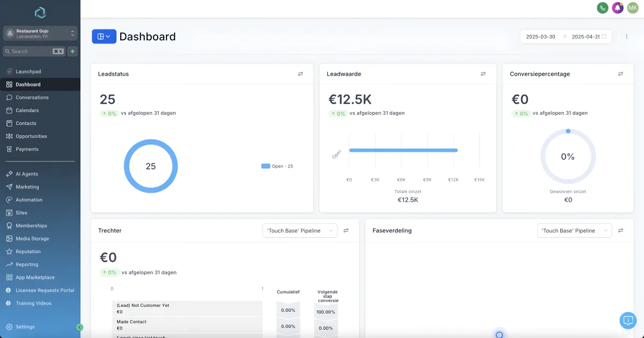Click the Automation icon in sidebar
644x338 pixels.
[x=9, y=200]
